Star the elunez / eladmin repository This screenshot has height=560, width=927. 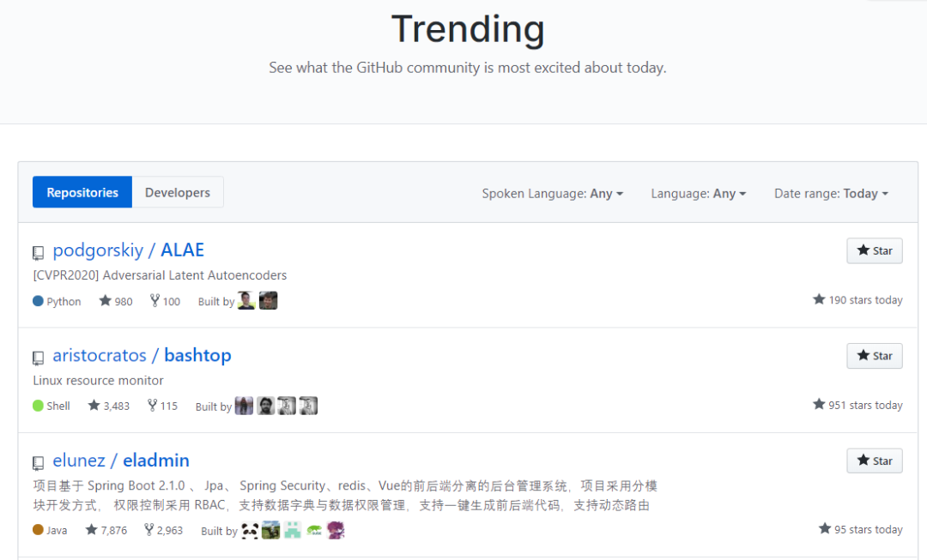coord(875,461)
